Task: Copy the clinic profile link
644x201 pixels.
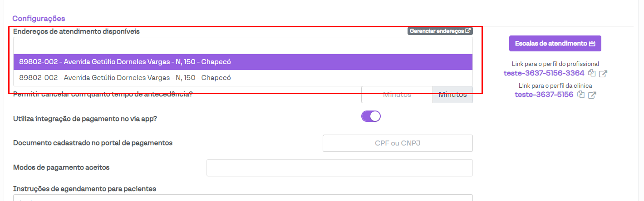Action: 580,95
